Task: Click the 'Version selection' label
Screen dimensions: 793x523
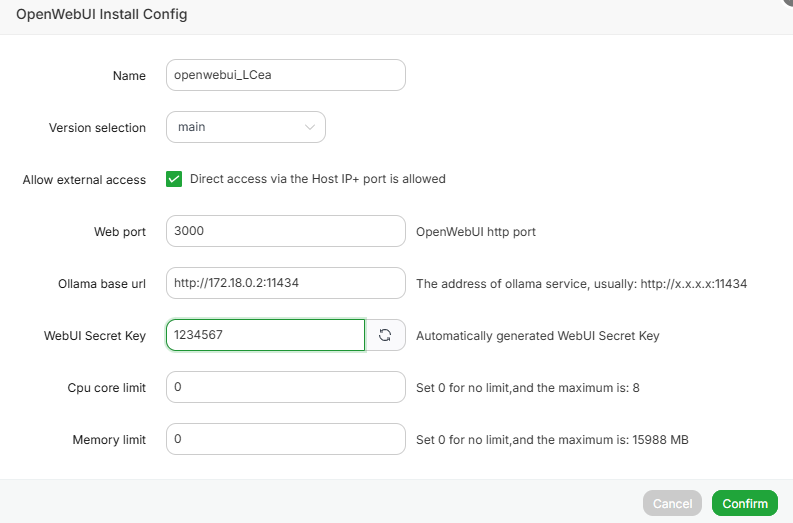Action: tap(97, 127)
